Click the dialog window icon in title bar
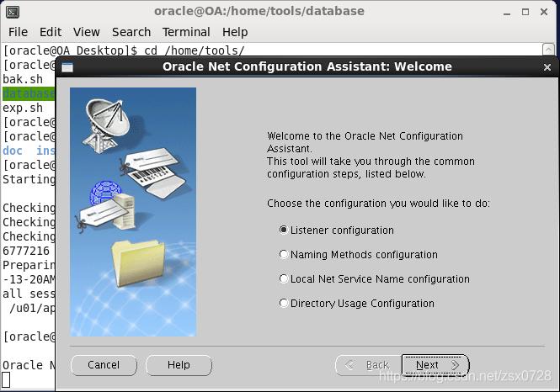 [x=67, y=67]
